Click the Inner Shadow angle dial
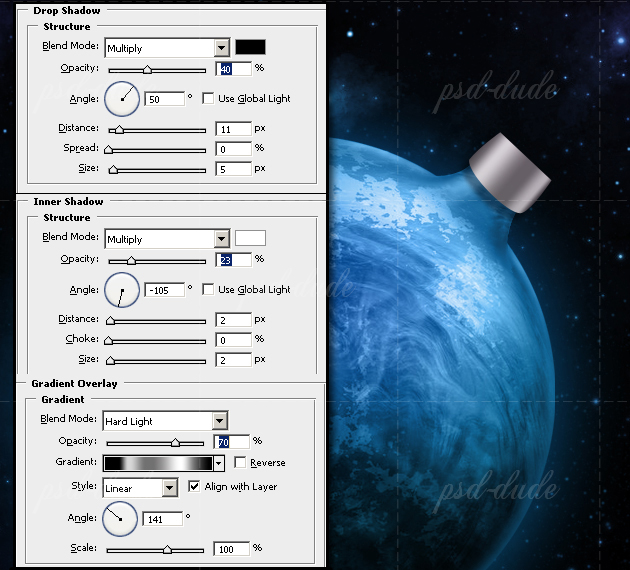Screen dimensions: 630x570 click(x=122, y=289)
